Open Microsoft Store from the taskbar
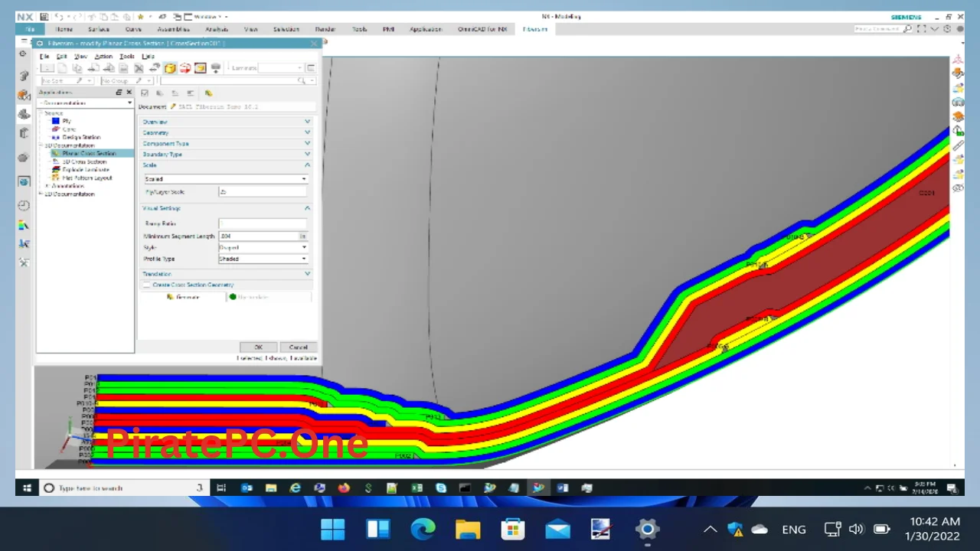This screenshot has height=551, width=980. [512, 529]
